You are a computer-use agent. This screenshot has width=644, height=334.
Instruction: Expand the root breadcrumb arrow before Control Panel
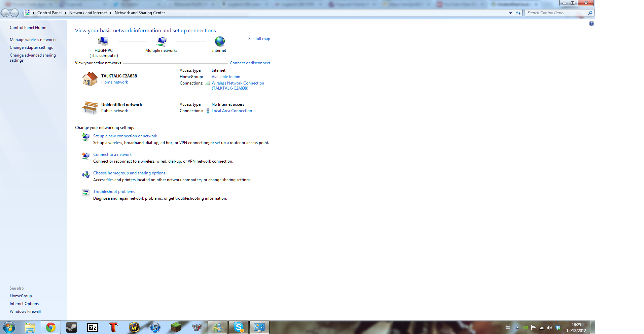point(34,13)
